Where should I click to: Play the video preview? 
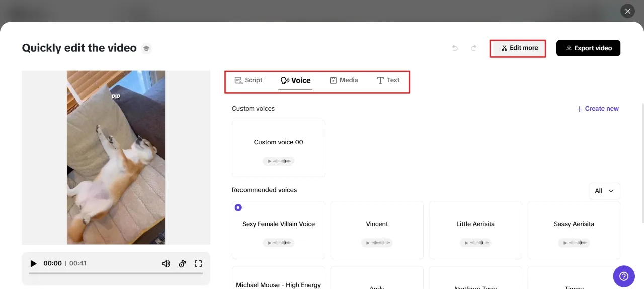(x=33, y=263)
